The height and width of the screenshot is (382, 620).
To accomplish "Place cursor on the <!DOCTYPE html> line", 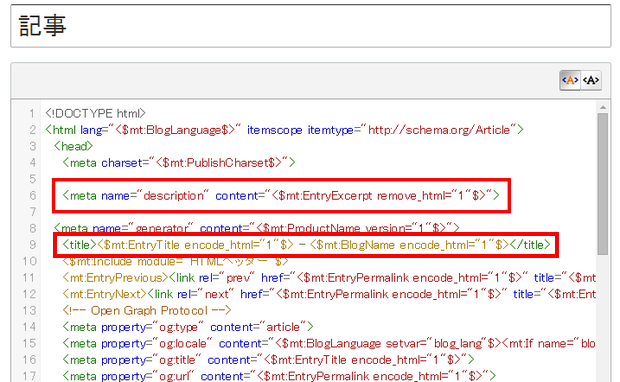I will [95, 113].
